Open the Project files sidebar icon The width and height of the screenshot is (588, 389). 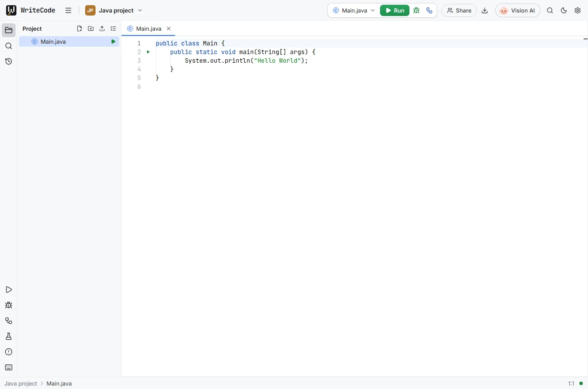click(x=9, y=30)
